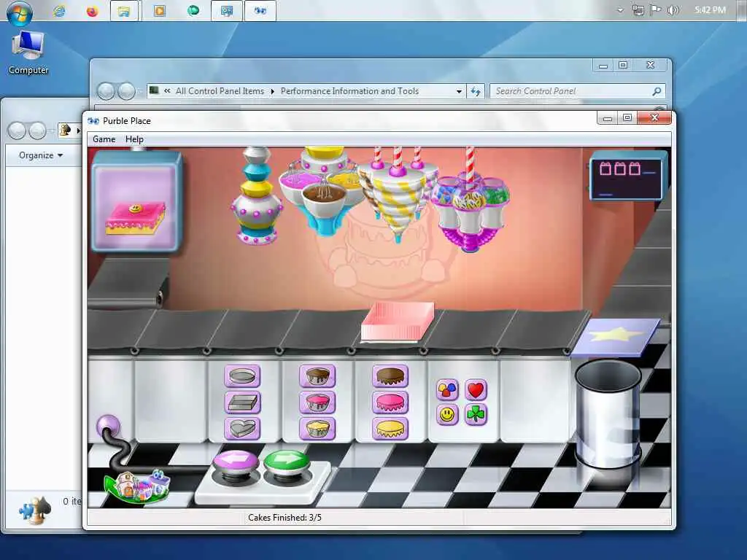Expand the arrow after All Control Panel Items
This screenshot has height=560, width=747.
(x=273, y=91)
